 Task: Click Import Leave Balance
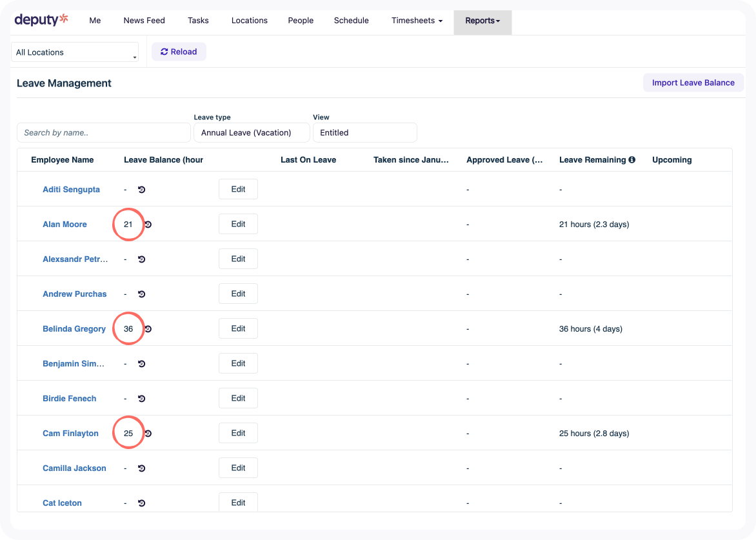tap(693, 83)
